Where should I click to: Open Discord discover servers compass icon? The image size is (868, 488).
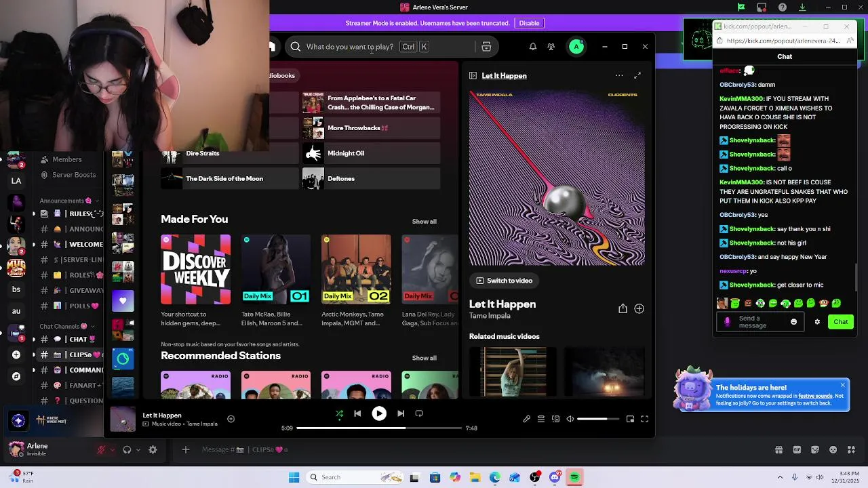click(16, 376)
